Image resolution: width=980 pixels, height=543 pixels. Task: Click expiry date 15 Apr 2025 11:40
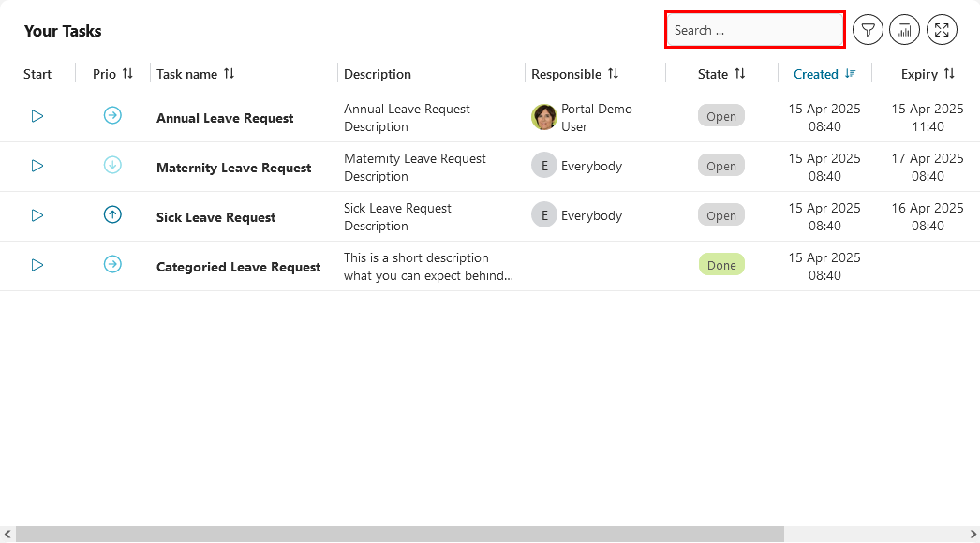pyautogui.click(x=928, y=117)
